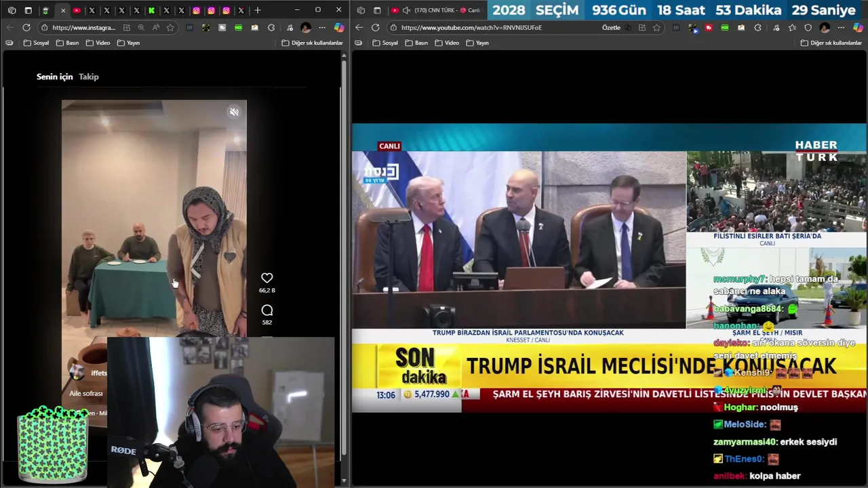Close the active Instagram tab
This screenshot has width=868, height=488.
tap(63, 10)
